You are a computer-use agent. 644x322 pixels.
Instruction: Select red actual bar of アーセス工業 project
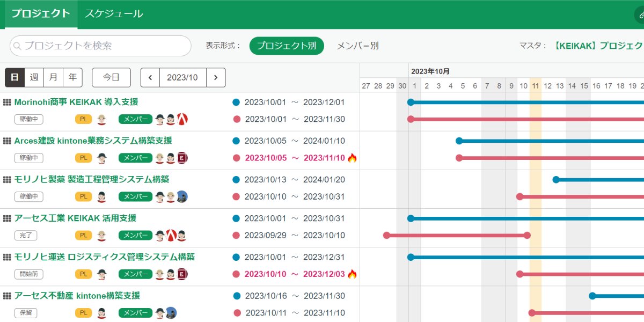(457, 235)
